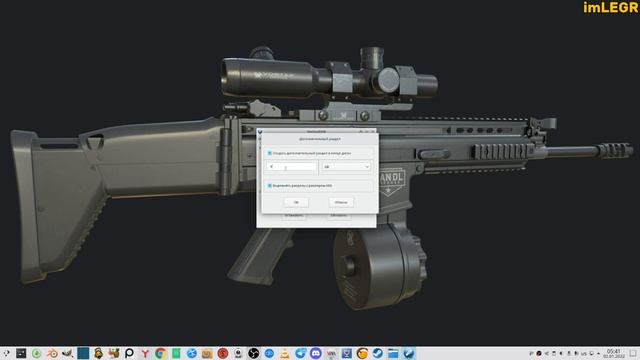This screenshot has height=360, width=640.
Task: Open the blue globe app in taskbar
Action: pos(191,353)
